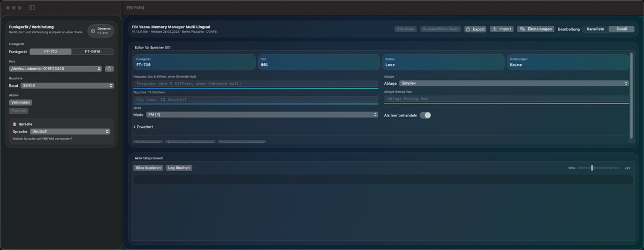644x250 pixels.
Task: Switch to the Kanalliste view
Action: 596,29
